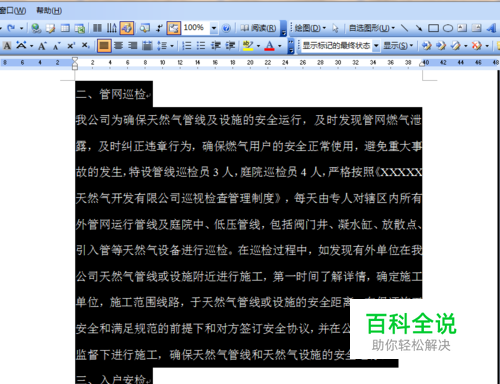Image resolution: width=500 pixels, height=384 pixels.
Task: Toggle Show/Hide formatting marks icon
Action: click(159, 28)
